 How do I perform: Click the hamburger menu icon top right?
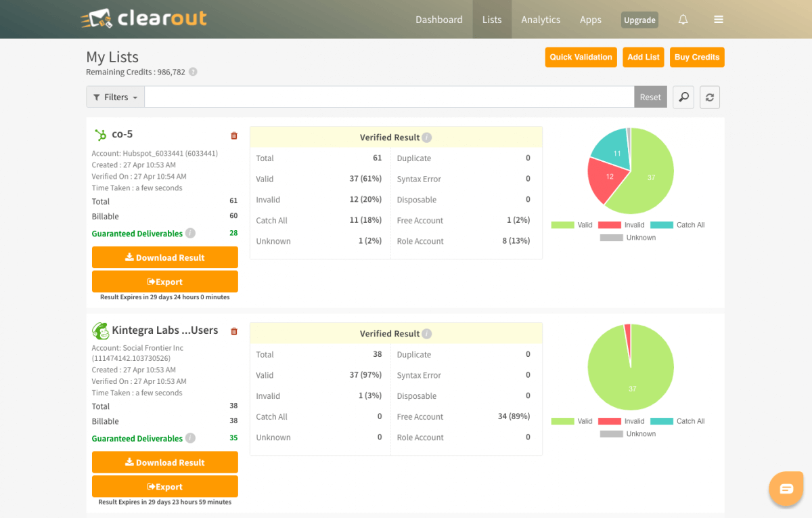pyautogui.click(x=718, y=19)
